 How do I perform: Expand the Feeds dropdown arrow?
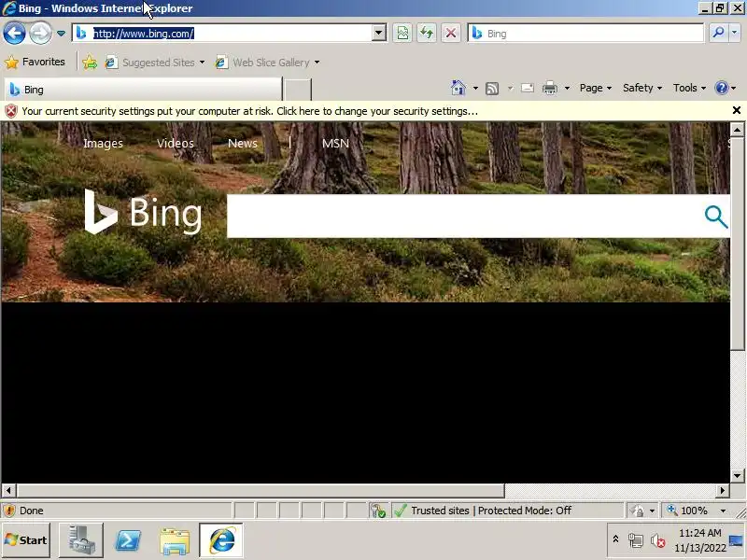(510, 88)
